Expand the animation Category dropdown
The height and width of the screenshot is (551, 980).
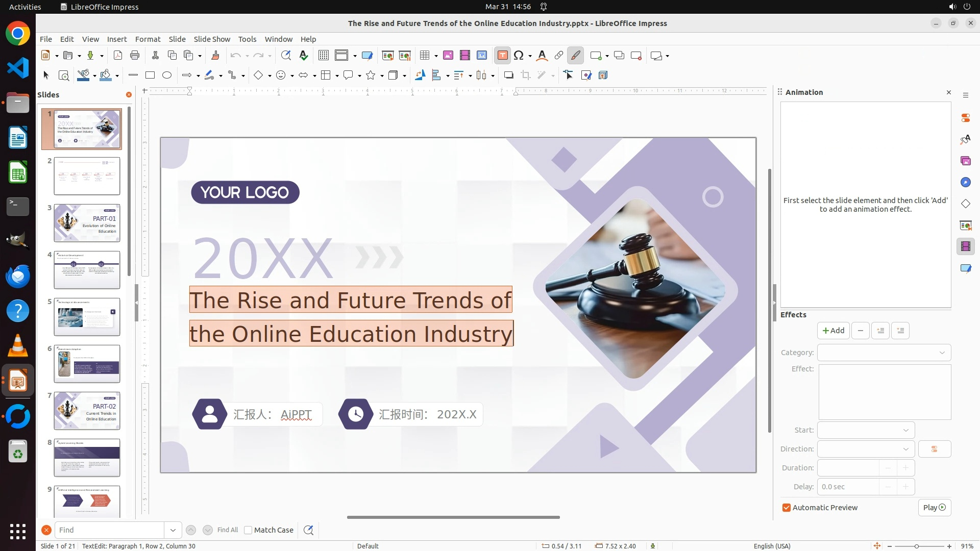tap(884, 353)
